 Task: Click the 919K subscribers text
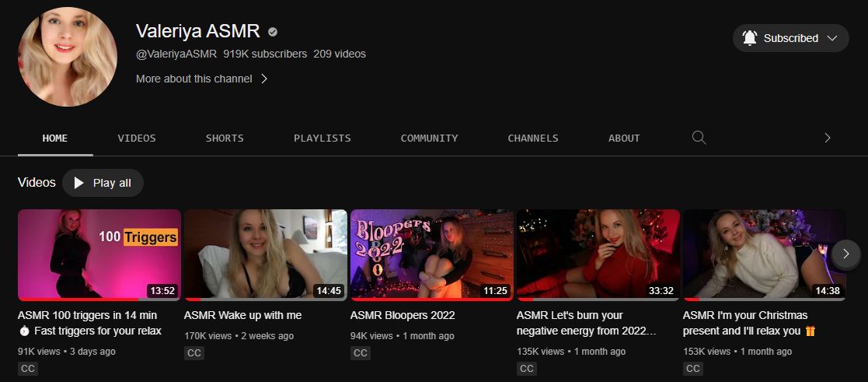pos(265,54)
